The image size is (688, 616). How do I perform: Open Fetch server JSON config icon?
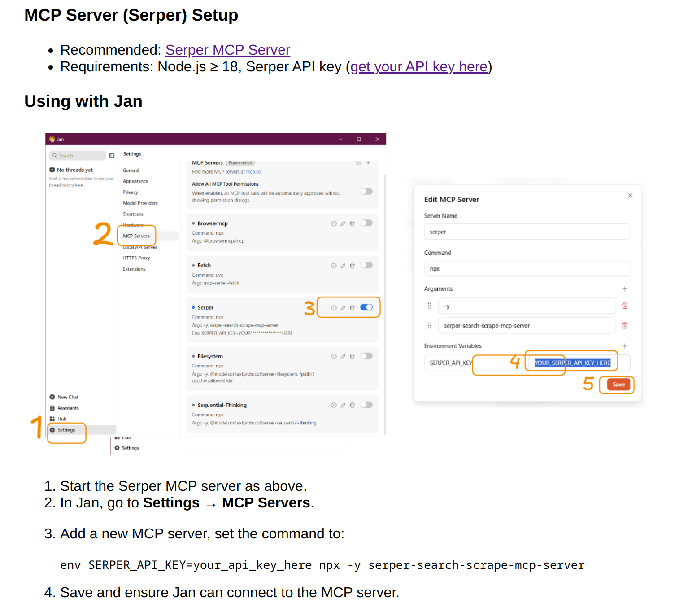(334, 266)
